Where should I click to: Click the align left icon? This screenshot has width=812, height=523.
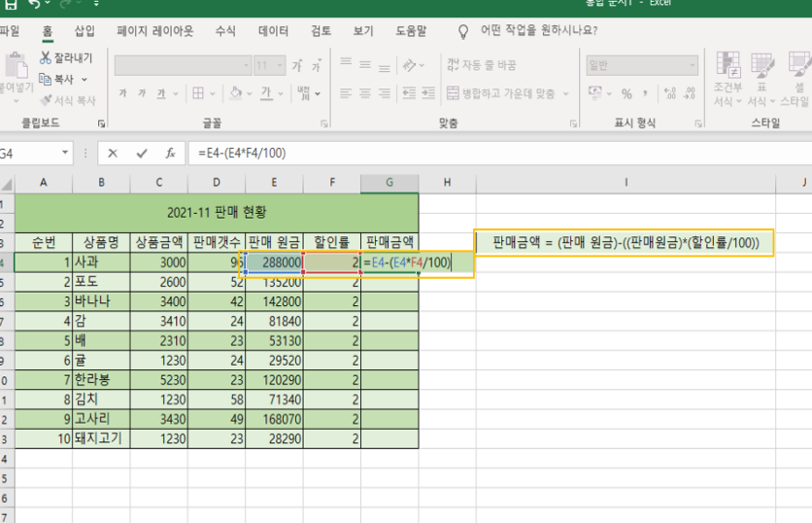[346, 93]
